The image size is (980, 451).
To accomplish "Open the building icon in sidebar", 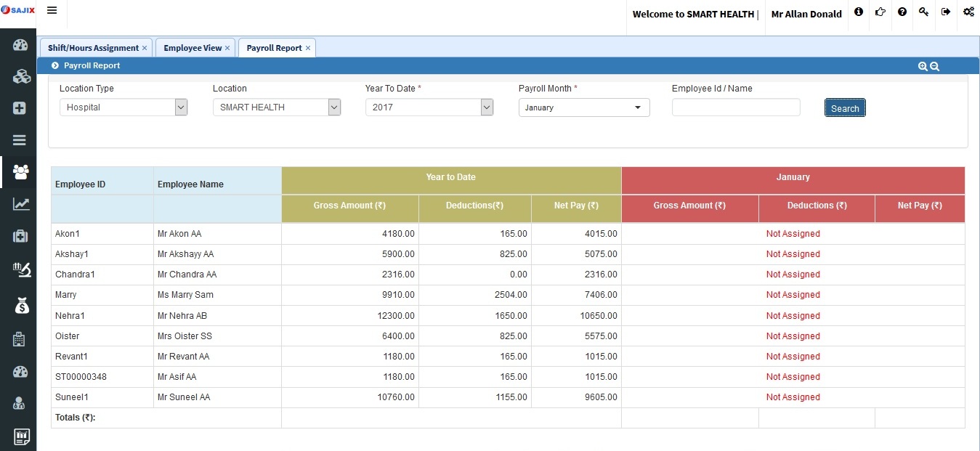I will 20,339.
